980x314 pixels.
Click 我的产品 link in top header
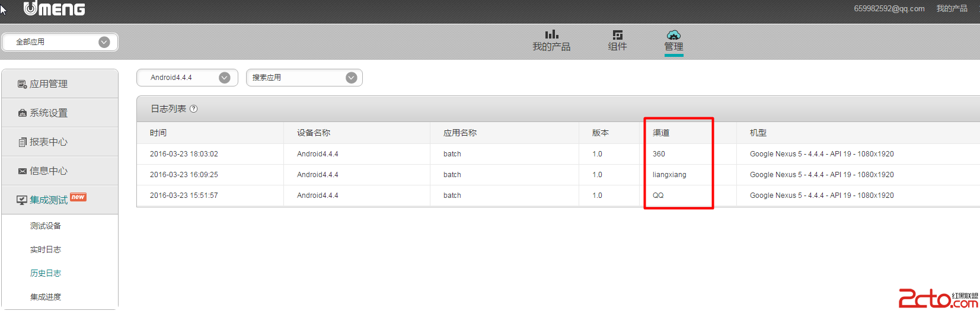952,8
